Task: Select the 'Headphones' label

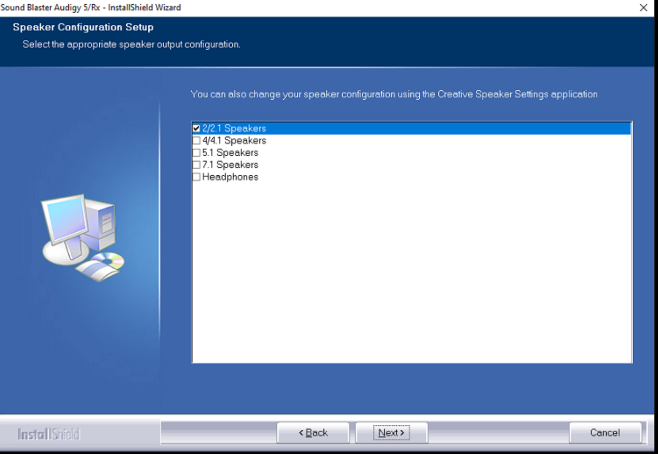Action: click(230, 177)
